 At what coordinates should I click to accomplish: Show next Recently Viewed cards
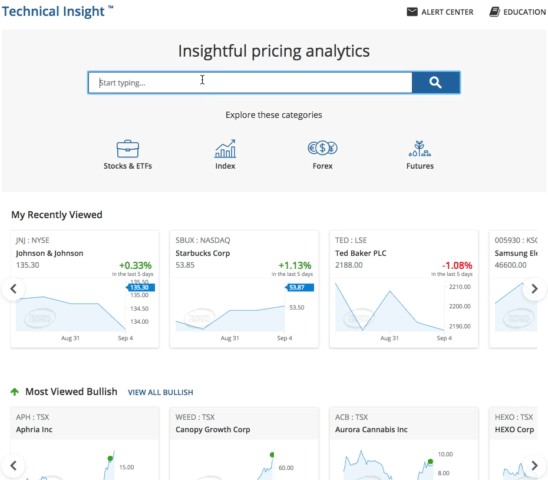pyautogui.click(x=534, y=289)
